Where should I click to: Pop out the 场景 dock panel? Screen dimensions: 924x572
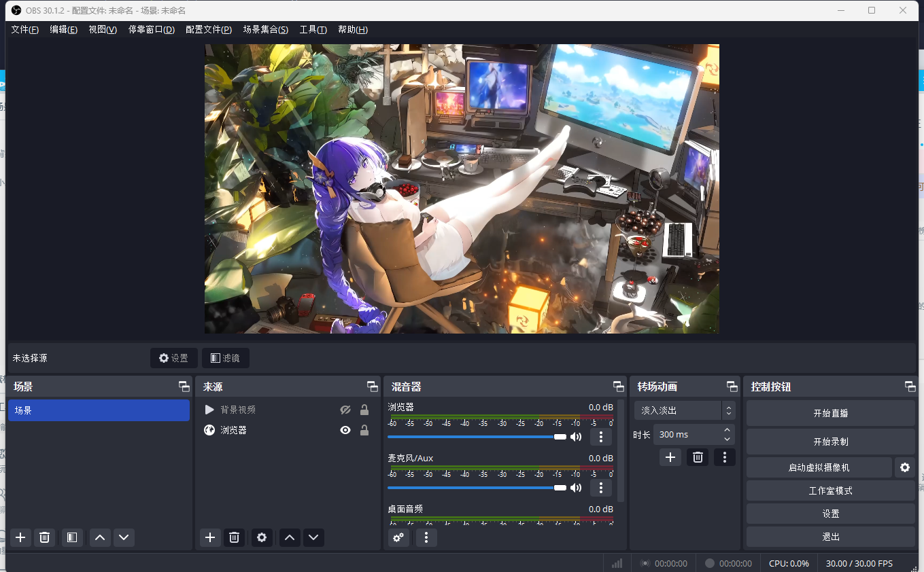[184, 387]
